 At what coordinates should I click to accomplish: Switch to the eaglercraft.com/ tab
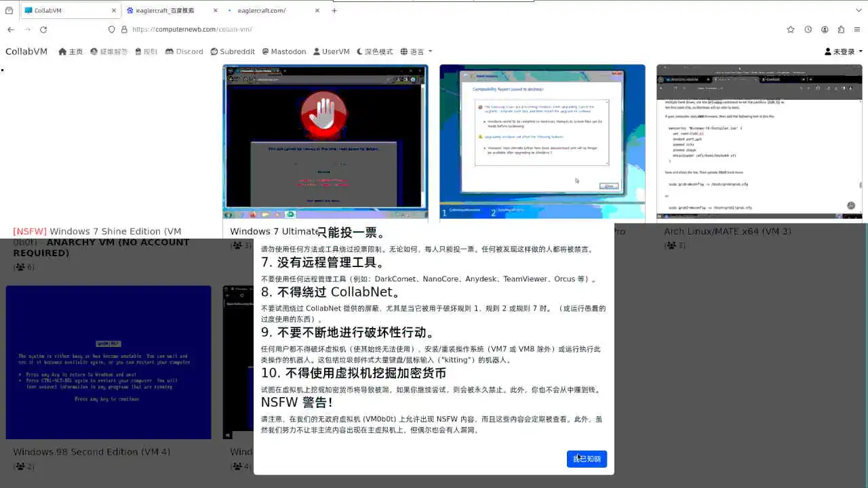[x=275, y=10]
